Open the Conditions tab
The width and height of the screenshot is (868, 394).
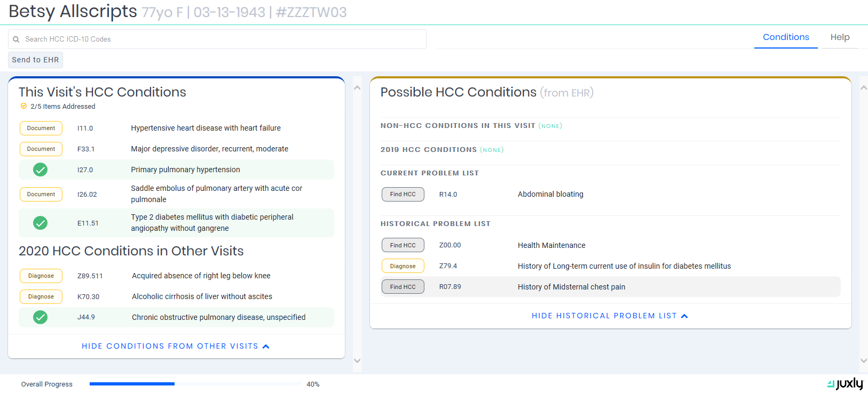click(x=785, y=37)
